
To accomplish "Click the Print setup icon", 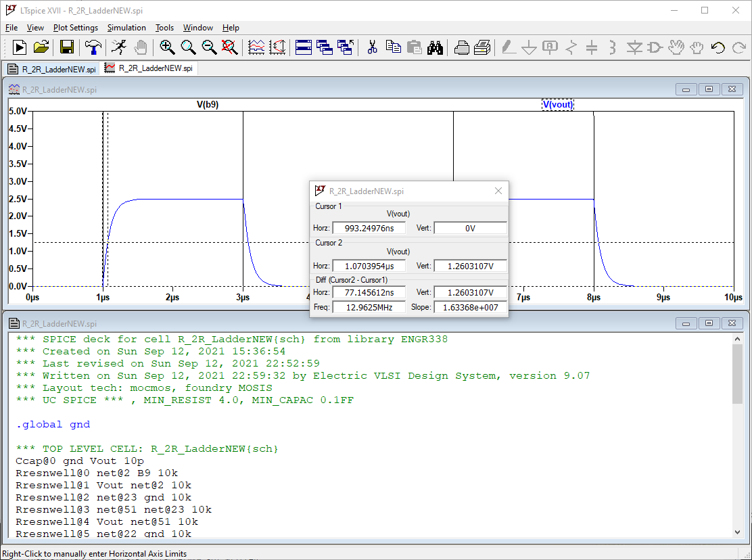I will point(461,47).
